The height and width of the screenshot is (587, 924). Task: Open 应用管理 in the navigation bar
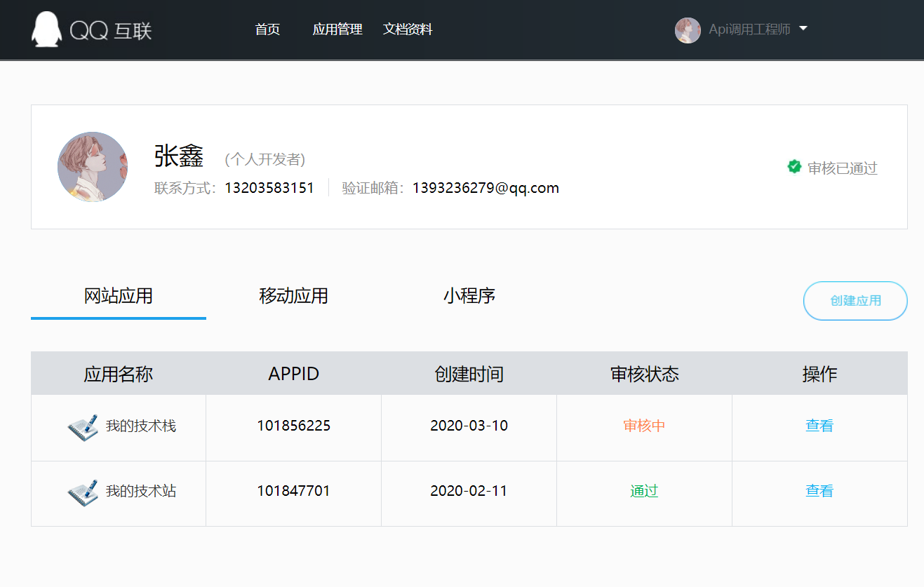[x=337, y=29]
